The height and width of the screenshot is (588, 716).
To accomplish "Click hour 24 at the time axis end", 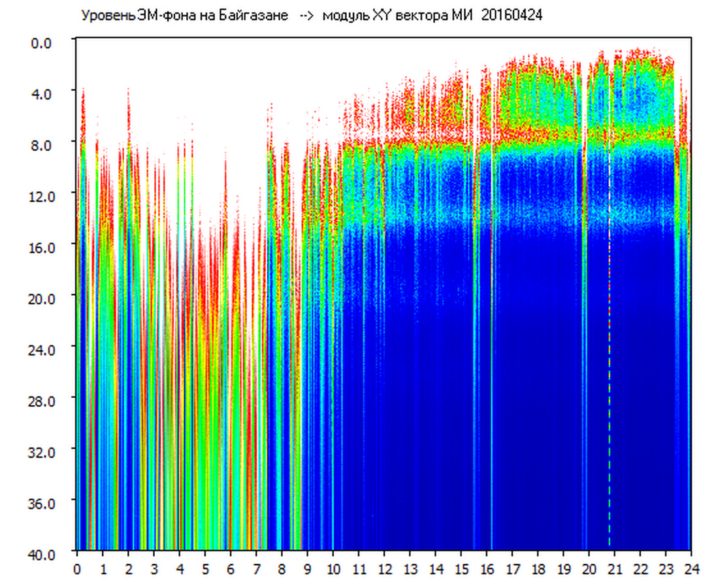I will click(x=691, y=570).
